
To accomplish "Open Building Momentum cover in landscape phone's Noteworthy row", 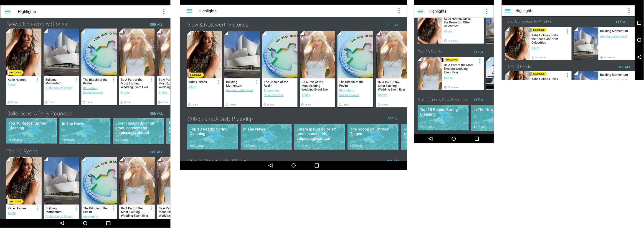I will [586, 44].
